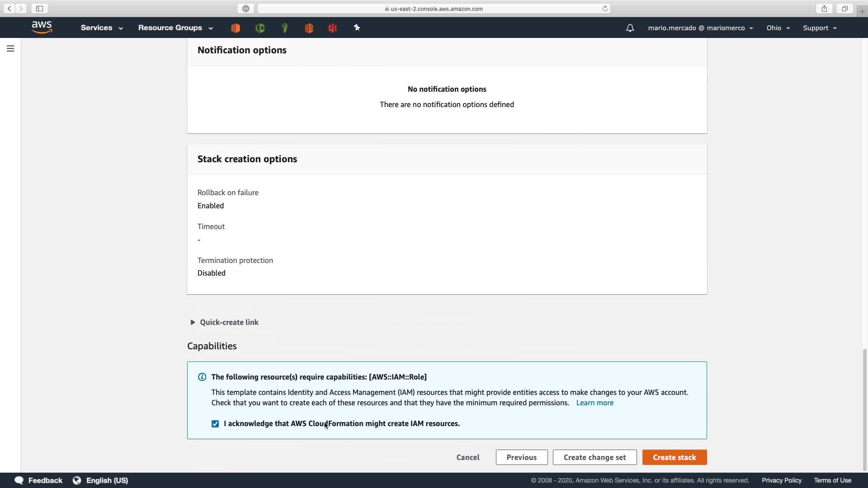Screen dimensions: 868x488
Task: Uncheck the IAM resources acknowledgement checkbox
Action: [x=215, y=424]
